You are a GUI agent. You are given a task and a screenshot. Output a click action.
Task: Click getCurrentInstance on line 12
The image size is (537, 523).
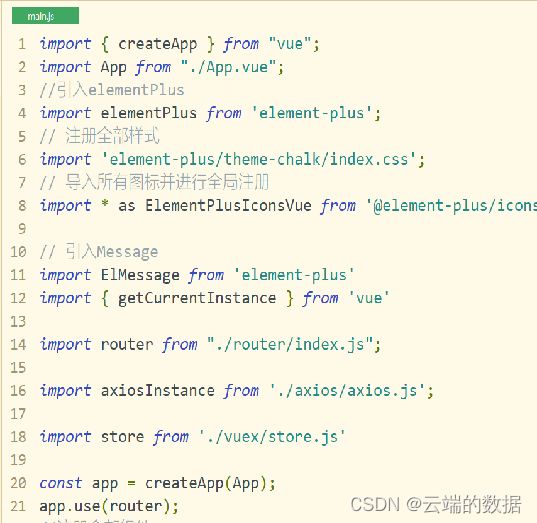coord(197,298)
